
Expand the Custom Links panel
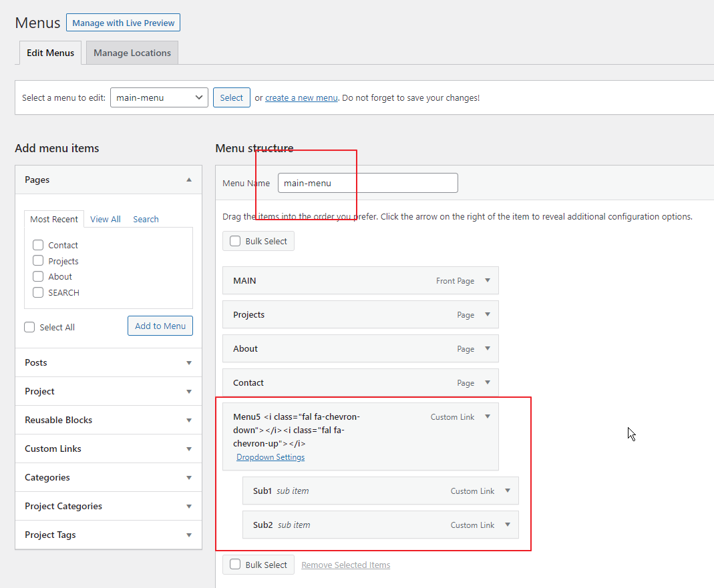(108, 449)
